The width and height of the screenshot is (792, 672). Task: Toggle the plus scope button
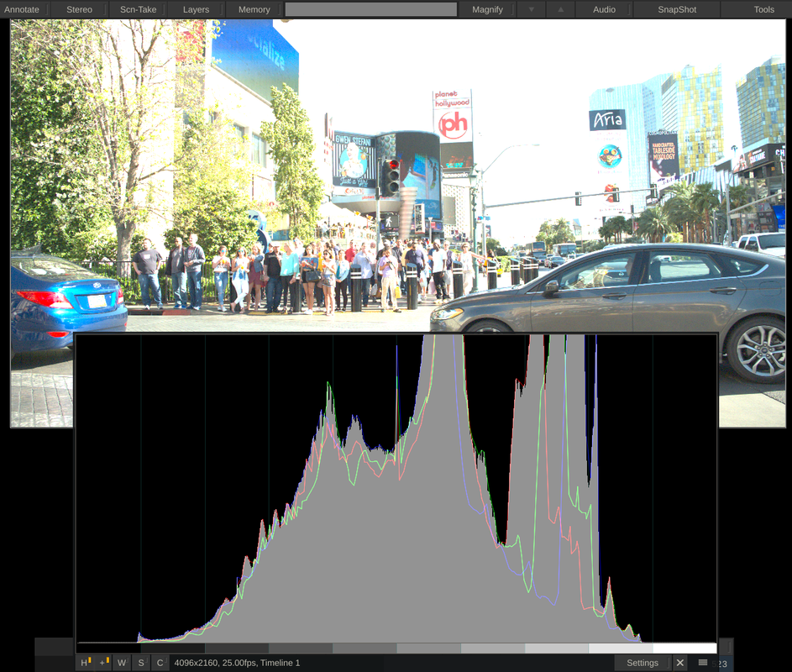pos(103,663)
